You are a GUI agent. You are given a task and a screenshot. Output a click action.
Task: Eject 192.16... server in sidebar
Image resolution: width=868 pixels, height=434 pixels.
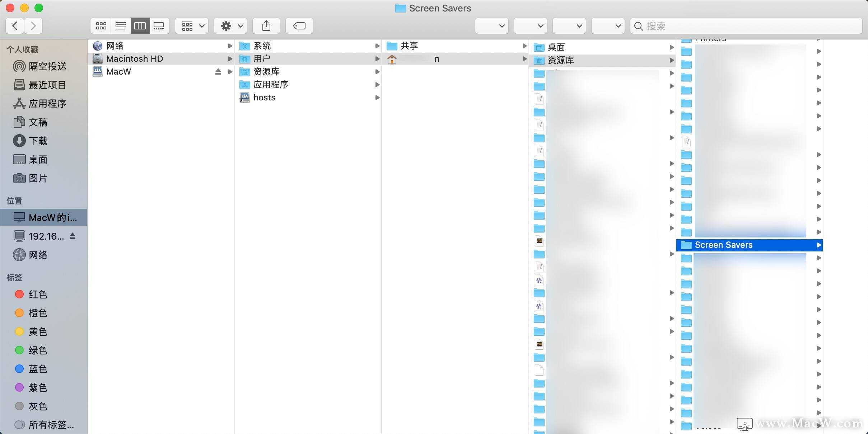73,236
